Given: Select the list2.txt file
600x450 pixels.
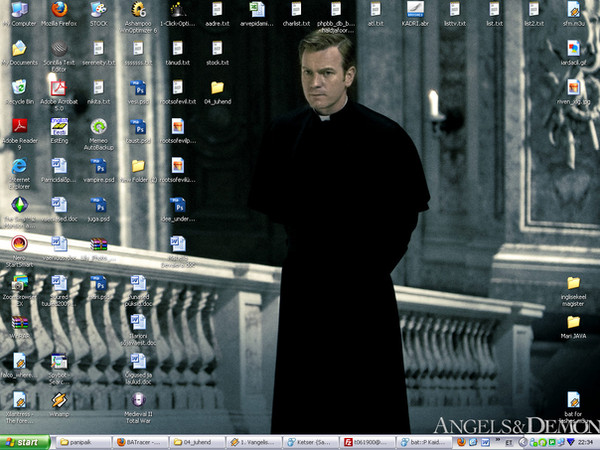Looking at the screenshot, I should pyautogui.click(x=534, y=9).
